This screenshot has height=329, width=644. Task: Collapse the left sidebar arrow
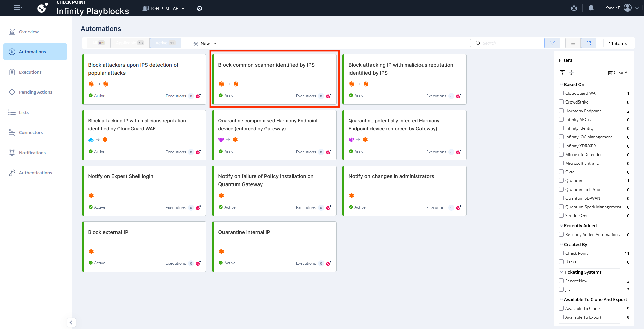[x=71, y=322]
